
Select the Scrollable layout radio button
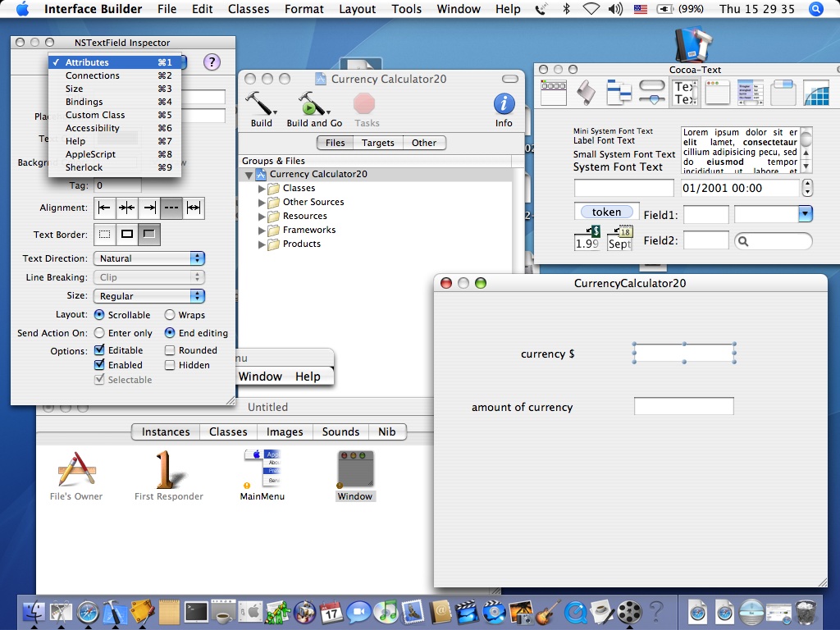99,314
